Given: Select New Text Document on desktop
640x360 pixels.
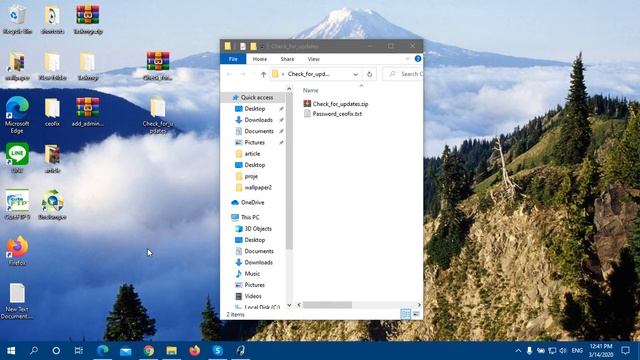Looking at the screenshot, I should click(17, 301).
